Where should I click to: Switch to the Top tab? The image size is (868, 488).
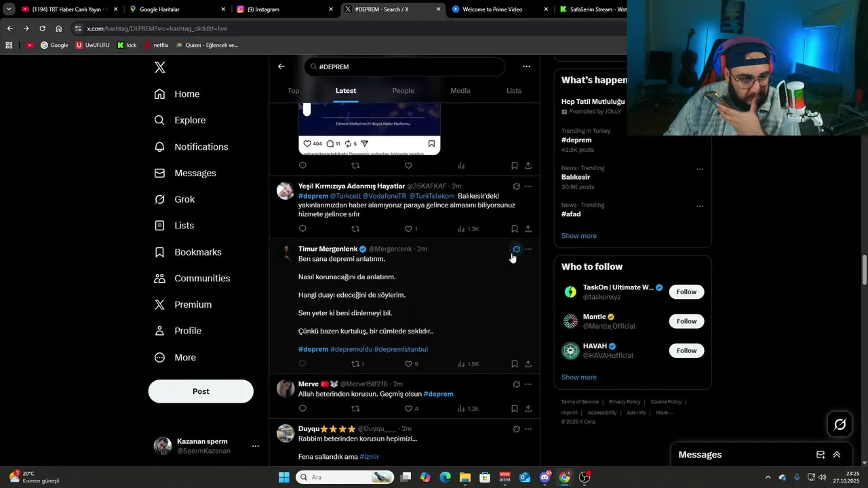pos(293,91)
